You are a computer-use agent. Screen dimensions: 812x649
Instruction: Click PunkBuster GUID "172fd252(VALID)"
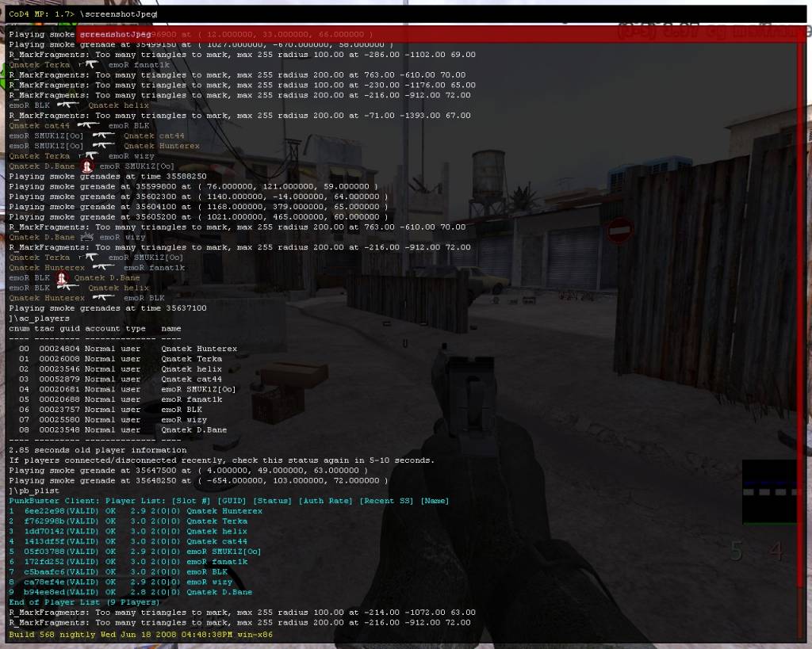click(x=61, y=562)
